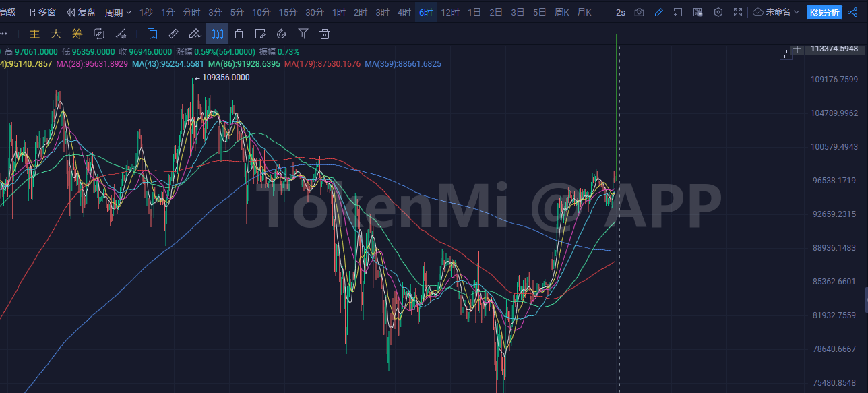Expand the 周期 period dropdown

pos(118,12)
